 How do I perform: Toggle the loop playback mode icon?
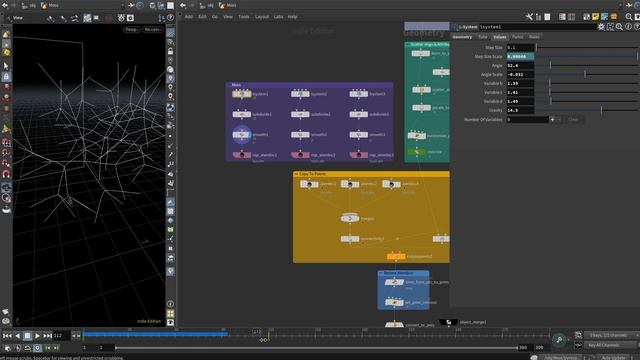click(27, 348)
